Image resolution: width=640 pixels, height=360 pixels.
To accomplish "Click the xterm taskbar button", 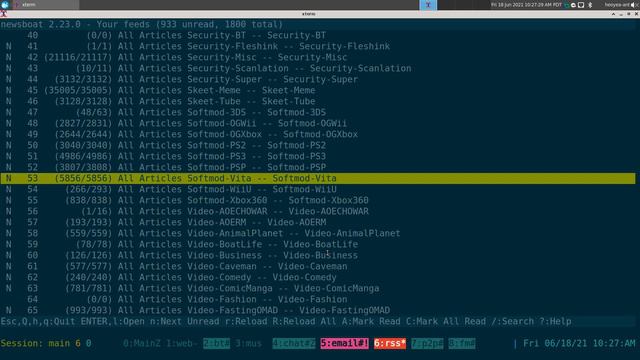I will [x=45, y=4].
